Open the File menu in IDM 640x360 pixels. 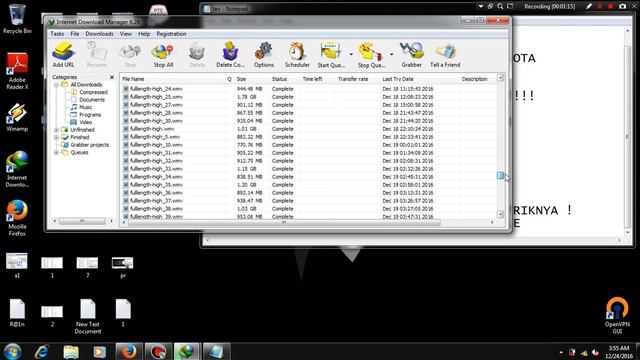(75, 34)
